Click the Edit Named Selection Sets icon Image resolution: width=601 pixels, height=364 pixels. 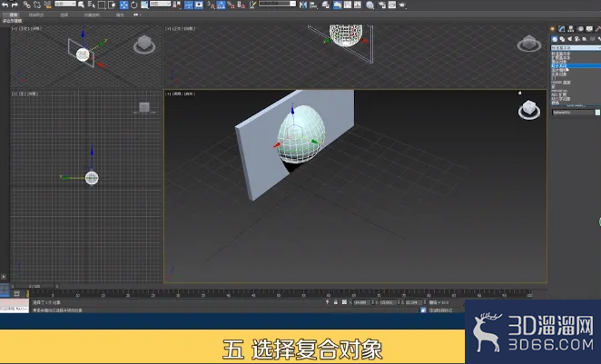click(x=253, y=5)
